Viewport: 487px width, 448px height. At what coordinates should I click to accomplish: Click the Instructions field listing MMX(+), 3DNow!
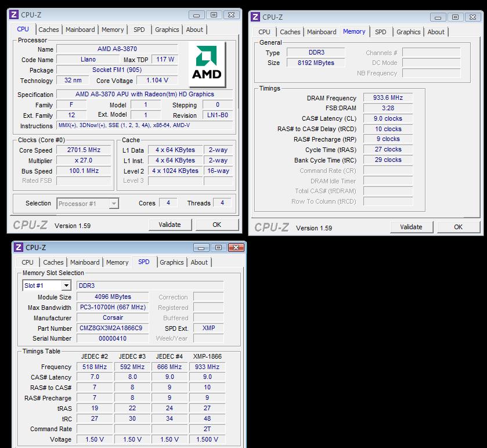(145, 125)
